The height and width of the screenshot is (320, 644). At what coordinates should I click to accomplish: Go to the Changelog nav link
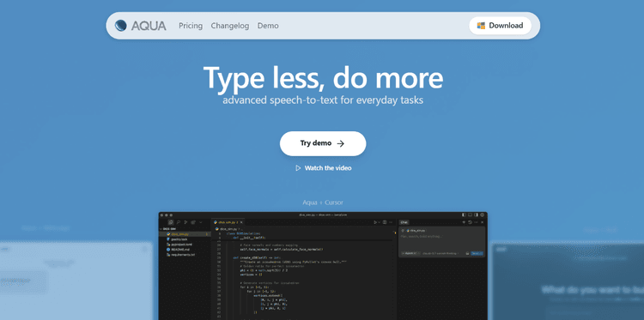(230, 26)
